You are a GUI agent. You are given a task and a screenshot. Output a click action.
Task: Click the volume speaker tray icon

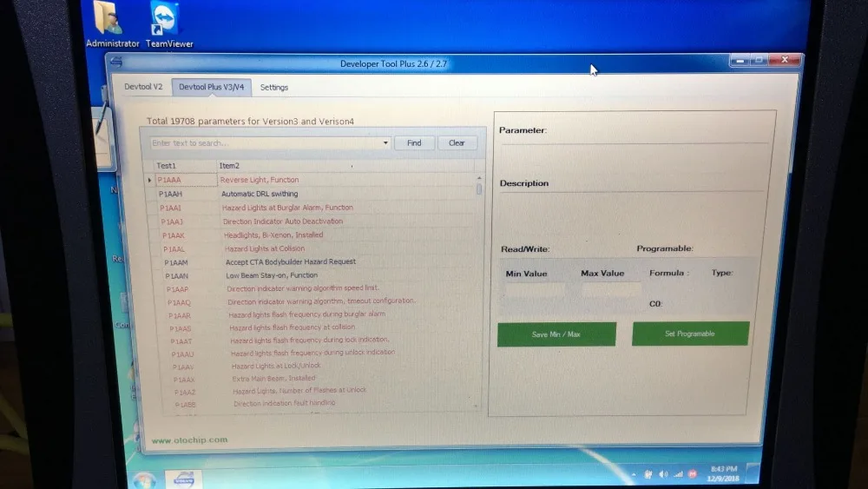(x=663, y=474)
